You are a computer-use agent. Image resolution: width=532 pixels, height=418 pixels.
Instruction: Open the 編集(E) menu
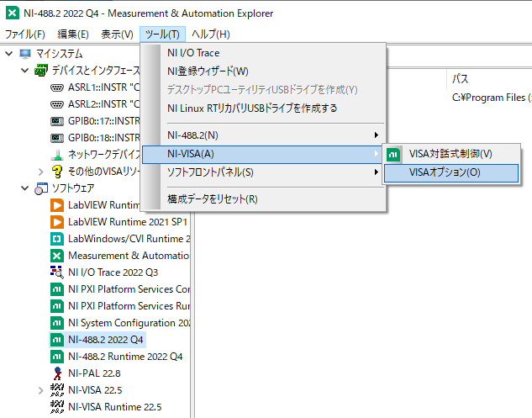coord(73,34)
